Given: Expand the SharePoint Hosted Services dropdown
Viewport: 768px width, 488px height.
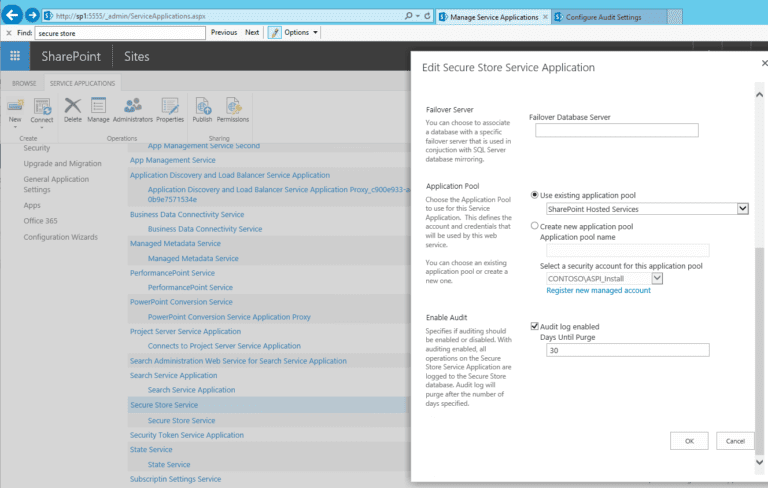Looking at the screenshot, I should pyautogui.click(x=742, y=209).
